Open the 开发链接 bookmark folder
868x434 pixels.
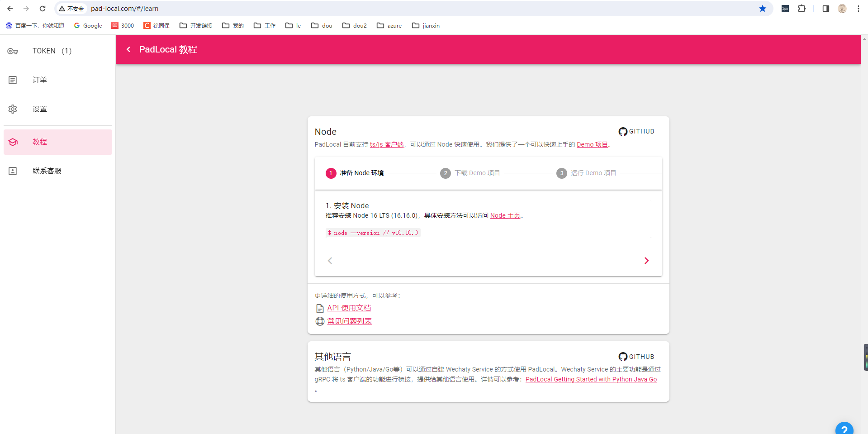[196, 25]
